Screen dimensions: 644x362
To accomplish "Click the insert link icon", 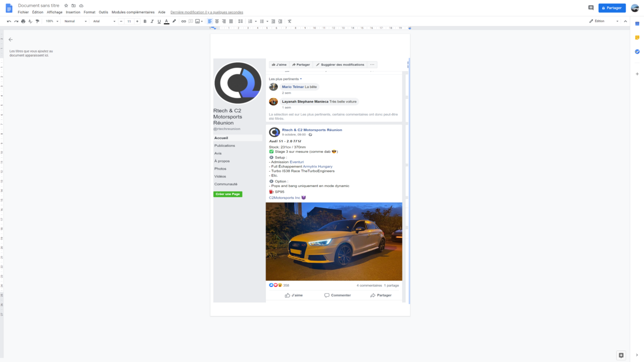I will [184, 22].
